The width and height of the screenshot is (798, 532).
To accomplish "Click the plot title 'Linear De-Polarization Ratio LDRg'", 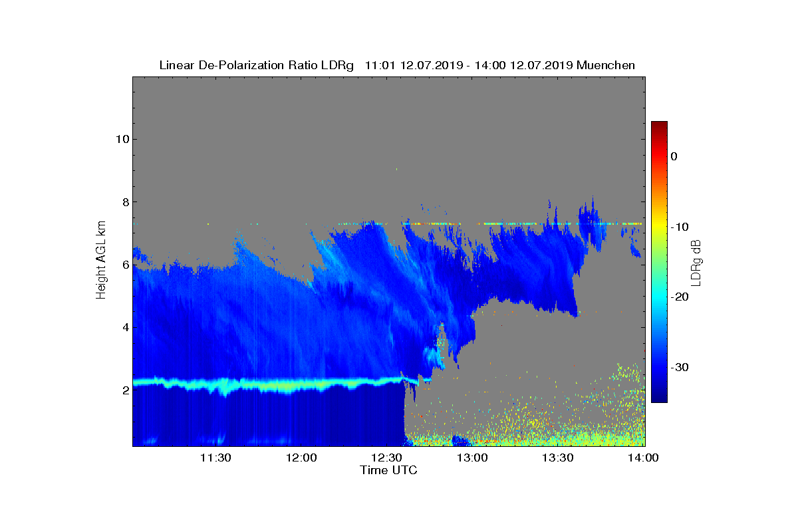I will tap(257, 65).
